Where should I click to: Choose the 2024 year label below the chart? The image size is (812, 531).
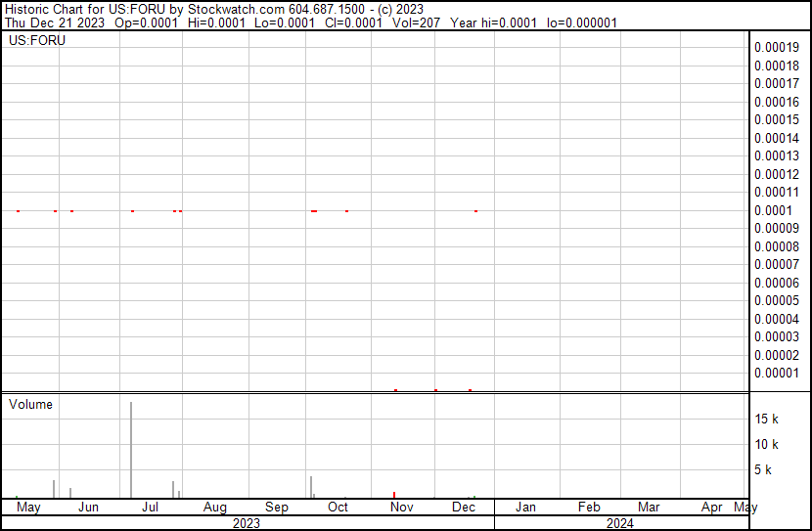tap(619, 523)
